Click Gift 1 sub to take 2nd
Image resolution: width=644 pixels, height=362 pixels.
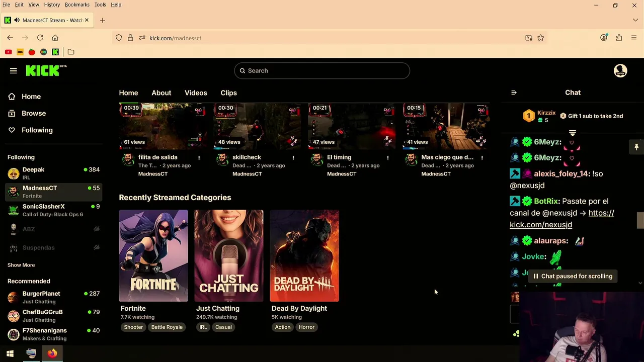(x=591, y=116)
